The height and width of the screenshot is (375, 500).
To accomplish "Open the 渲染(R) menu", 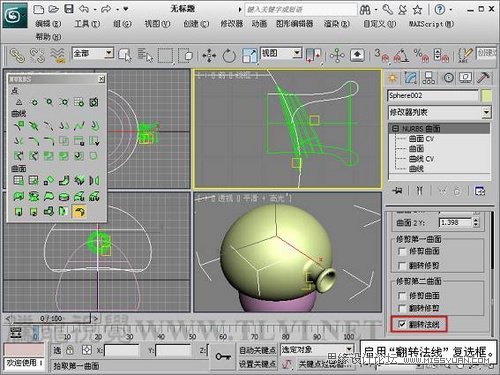I will [337, 24].
